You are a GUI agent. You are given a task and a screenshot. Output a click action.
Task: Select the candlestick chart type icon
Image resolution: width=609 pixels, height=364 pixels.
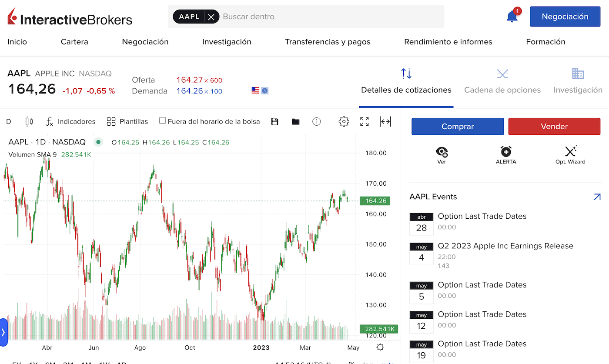click(x=29, y=121)
